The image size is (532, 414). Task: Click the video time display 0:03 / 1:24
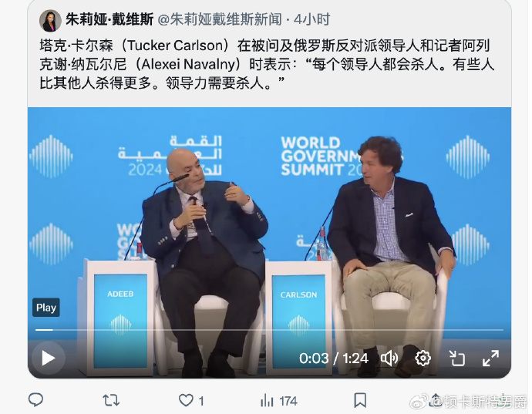pos(334,358)
